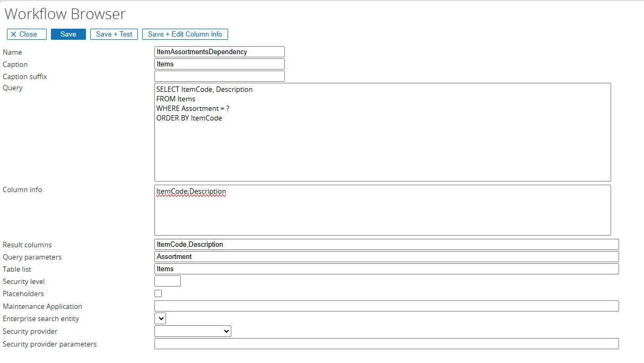The image size is (644, 363).
Task: Click the empty Caption suffix field
Action: [220, 76]
